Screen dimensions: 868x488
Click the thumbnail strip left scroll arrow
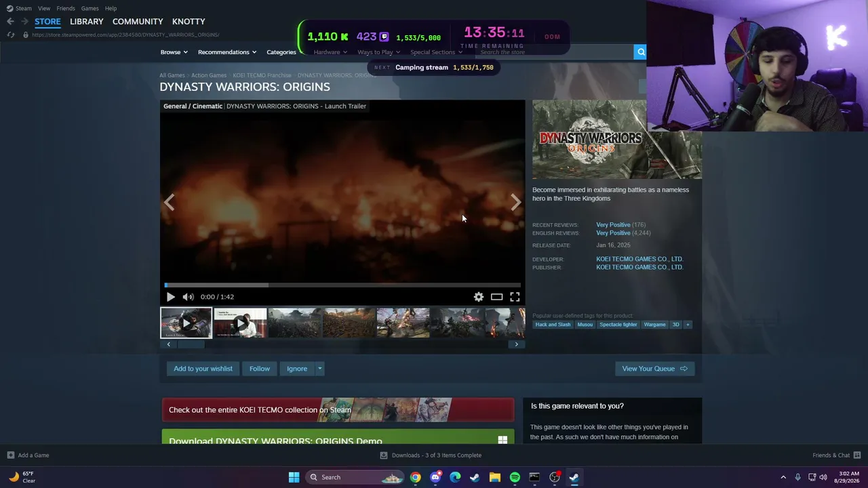169,344
